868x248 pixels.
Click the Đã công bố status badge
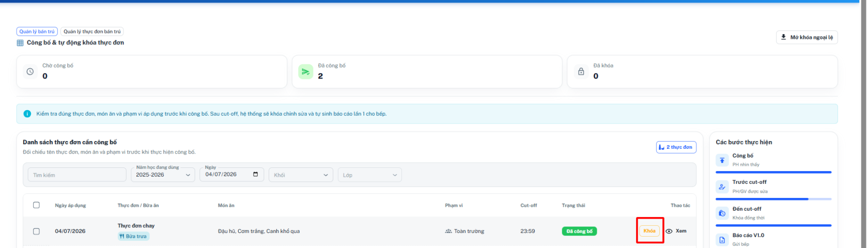click(579, 231)
